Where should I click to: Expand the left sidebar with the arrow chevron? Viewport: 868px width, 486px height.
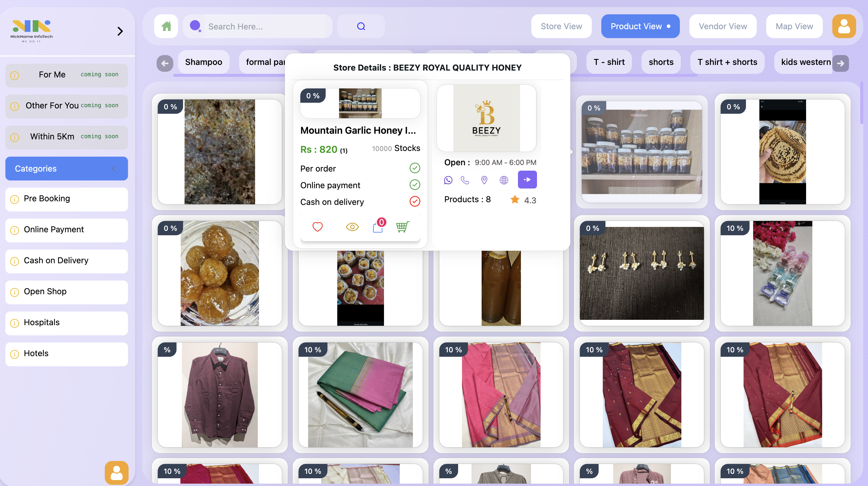(x=120, y=31)
